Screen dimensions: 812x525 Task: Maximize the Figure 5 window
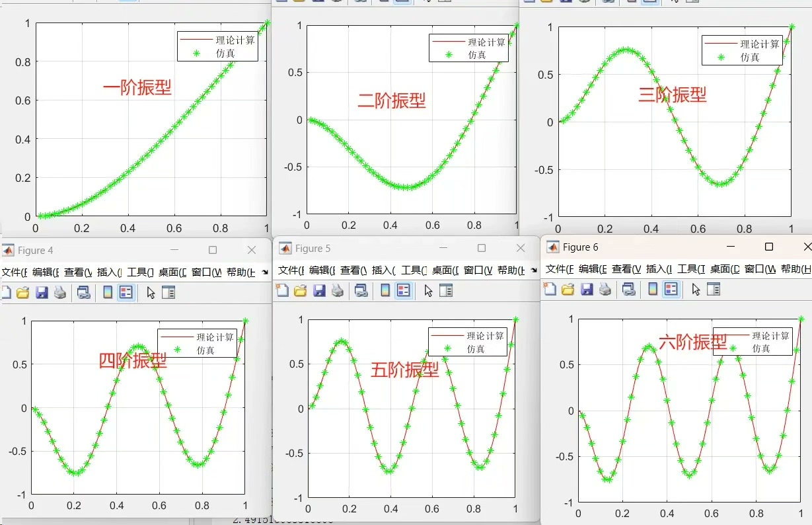pos(482,248)
